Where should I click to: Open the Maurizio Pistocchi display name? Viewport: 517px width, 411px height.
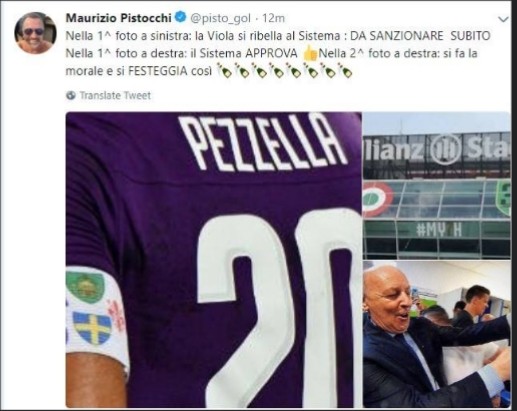click(119, 18)
